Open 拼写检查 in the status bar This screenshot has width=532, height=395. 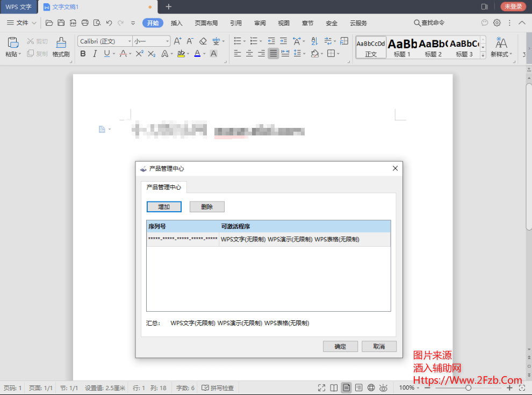[x=218, y=387]
